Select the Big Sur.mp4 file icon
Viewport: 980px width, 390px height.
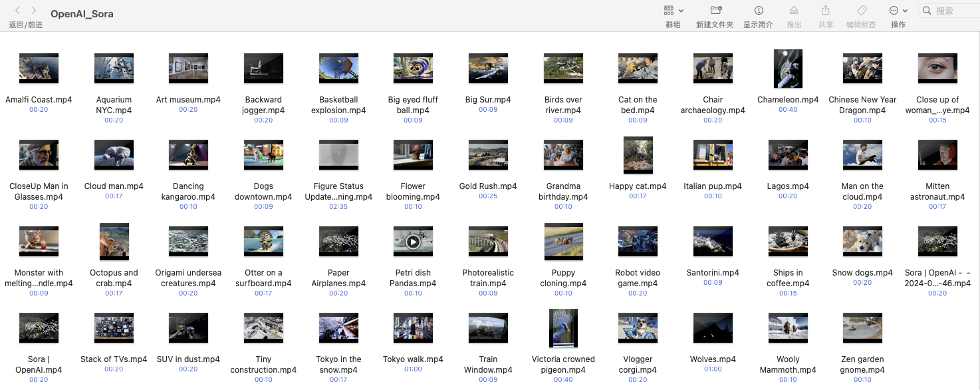click(488, 69)
